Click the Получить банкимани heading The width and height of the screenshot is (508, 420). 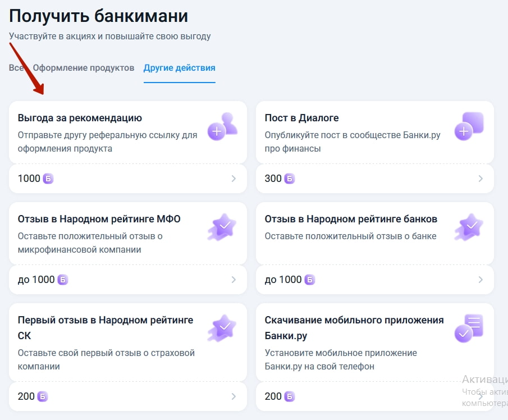pyautogui.click(x=98, y=16)
